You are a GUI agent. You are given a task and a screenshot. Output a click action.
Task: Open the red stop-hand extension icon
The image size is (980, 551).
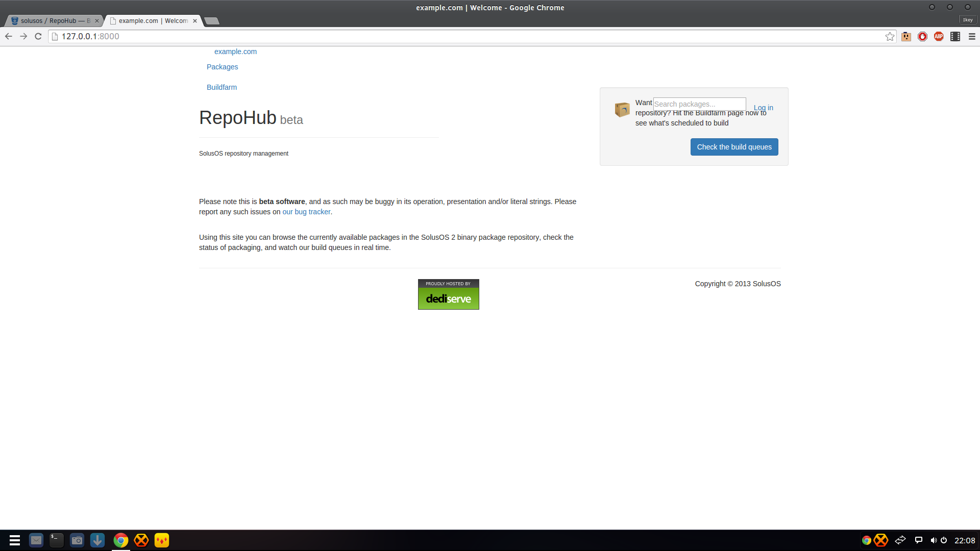922,36
